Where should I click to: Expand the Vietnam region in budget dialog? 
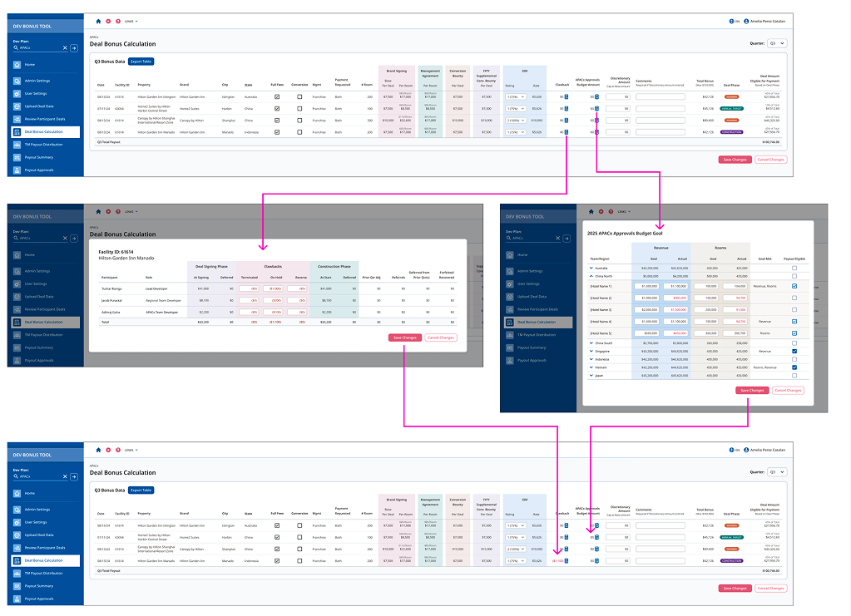click(x=591, y=367)
